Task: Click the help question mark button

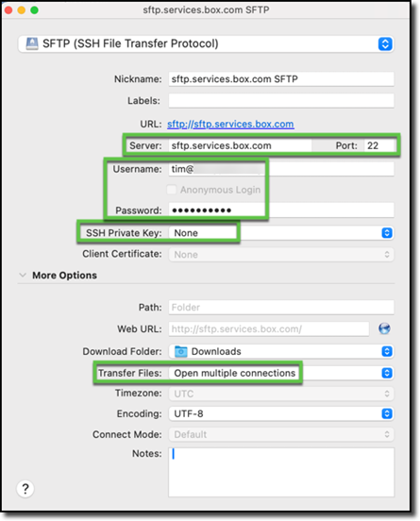Action: pyautogui.click(x=25, y=489)
